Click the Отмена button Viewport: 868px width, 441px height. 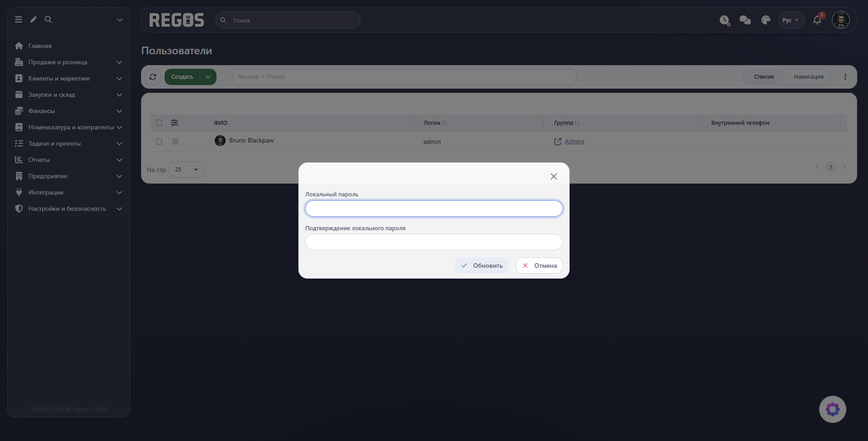tap(539, 266)
